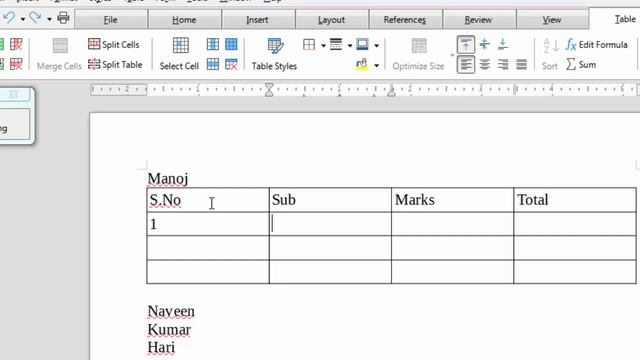The width and height of the screenshot is (640, 360).
Task: Click the word 'Hari'
Action: (161, 347)
